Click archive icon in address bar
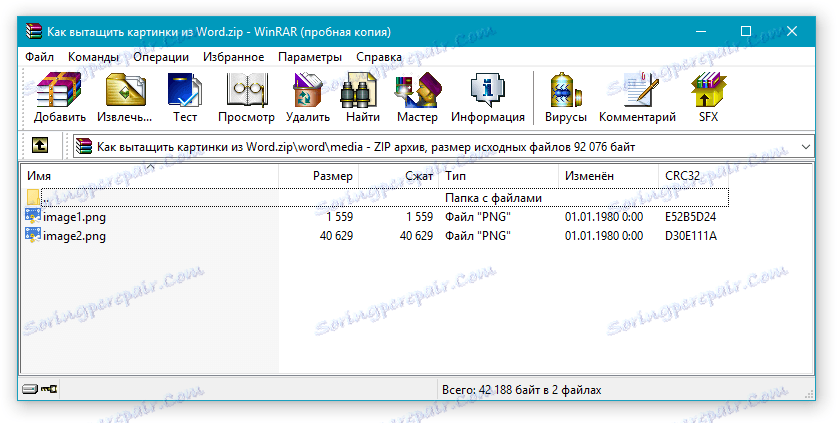837x423 pixels. 84,146
